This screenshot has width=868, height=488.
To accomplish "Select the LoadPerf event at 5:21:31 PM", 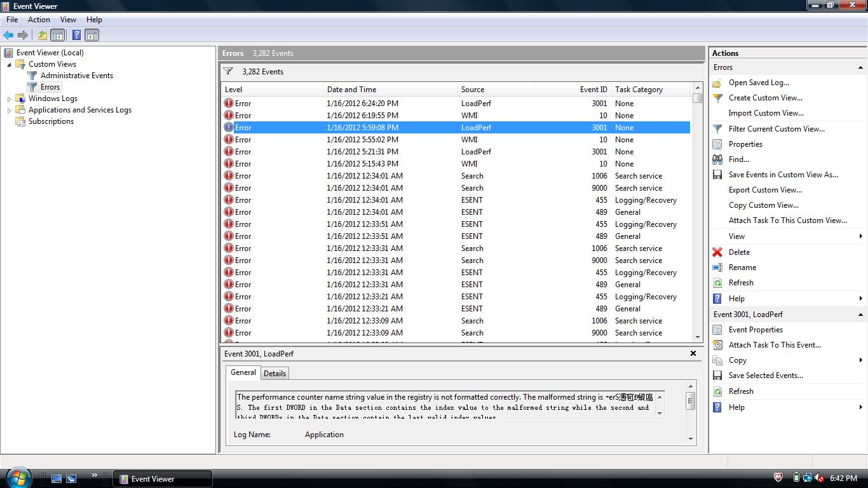I will click(456, 152).
